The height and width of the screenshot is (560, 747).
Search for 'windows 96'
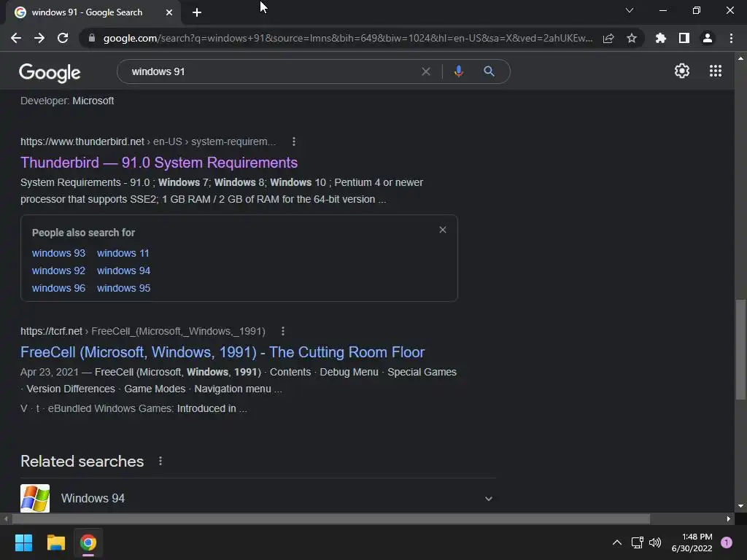point(58,289)
